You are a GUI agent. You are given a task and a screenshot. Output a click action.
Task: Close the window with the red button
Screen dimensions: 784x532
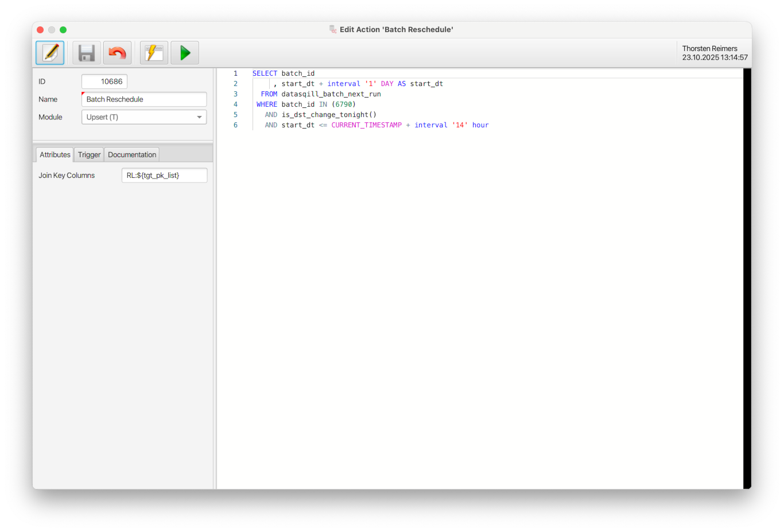pyautogui.click(x=40, y=30)
